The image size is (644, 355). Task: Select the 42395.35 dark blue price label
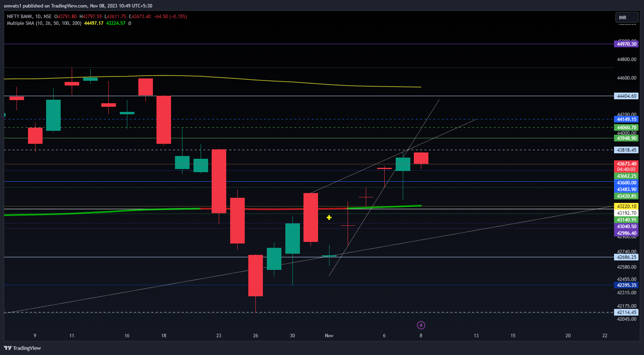[626, 285]
